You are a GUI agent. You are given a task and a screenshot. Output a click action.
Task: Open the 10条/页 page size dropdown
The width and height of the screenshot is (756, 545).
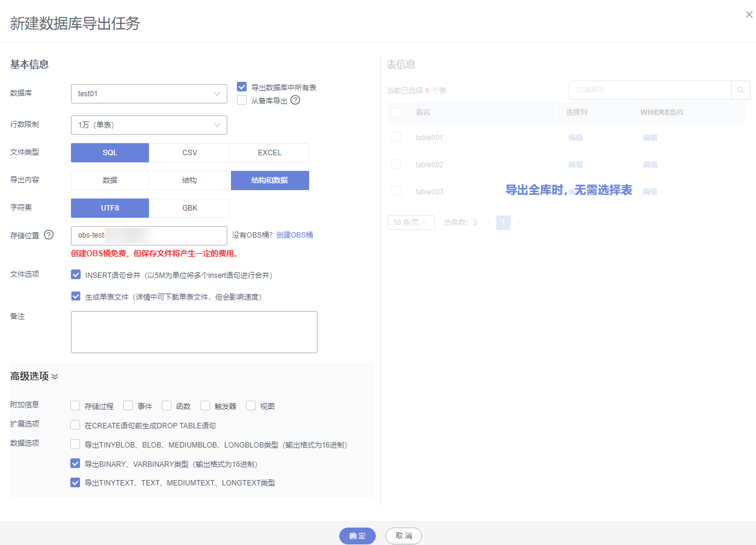411,223
